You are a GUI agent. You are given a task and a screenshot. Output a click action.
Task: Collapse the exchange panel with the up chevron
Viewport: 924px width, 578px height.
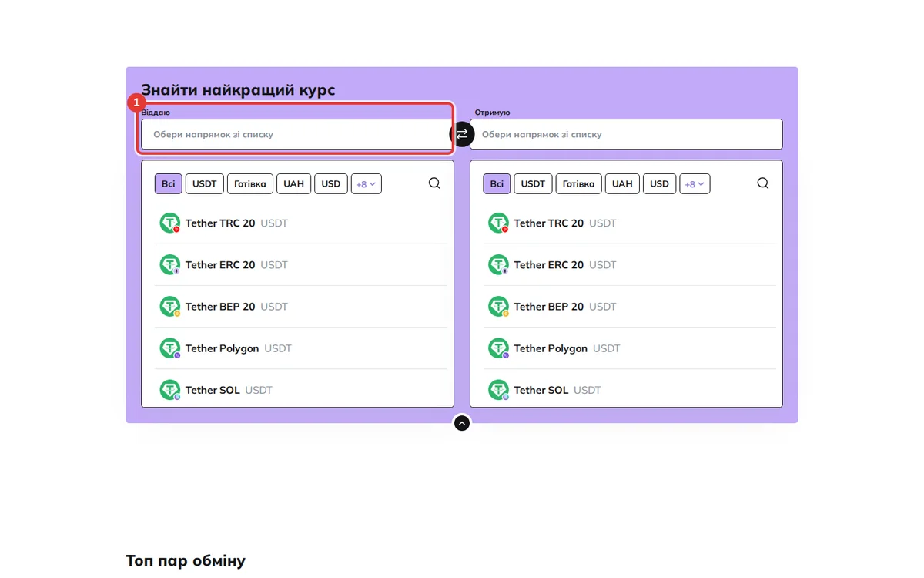click(x=462, y=423)
